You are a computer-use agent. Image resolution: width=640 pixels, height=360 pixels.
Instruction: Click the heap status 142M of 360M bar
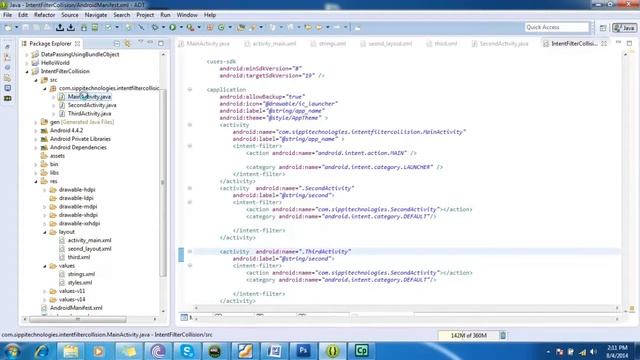[x=468, y=335]
